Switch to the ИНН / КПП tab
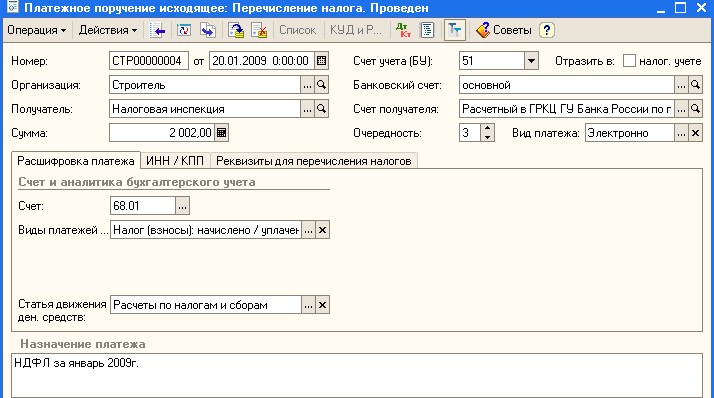Screen dimensions: 714x398 point(175,161)
